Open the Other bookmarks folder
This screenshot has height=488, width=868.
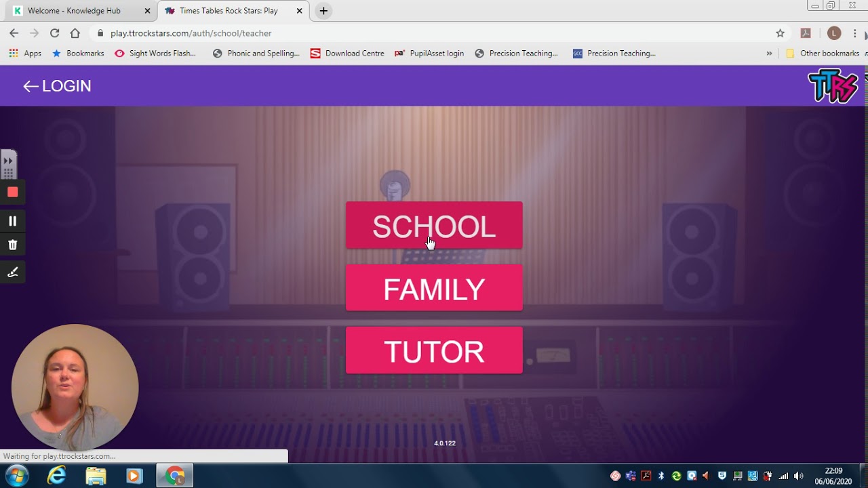[x=823, y=54]
